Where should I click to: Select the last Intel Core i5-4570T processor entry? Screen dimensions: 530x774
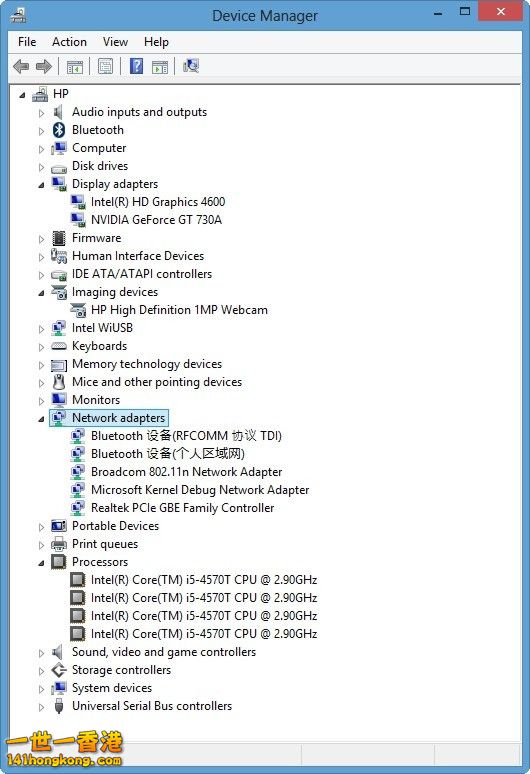click(204, 634)
